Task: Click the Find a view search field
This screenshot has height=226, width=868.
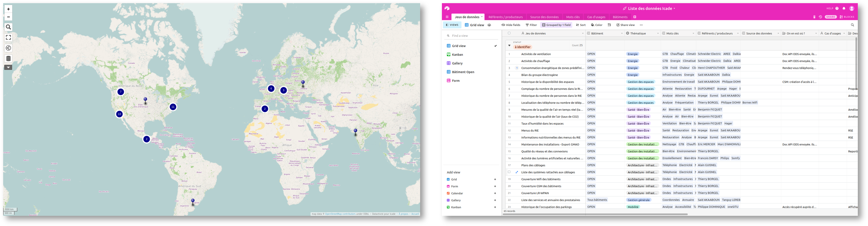Action: 471,36
